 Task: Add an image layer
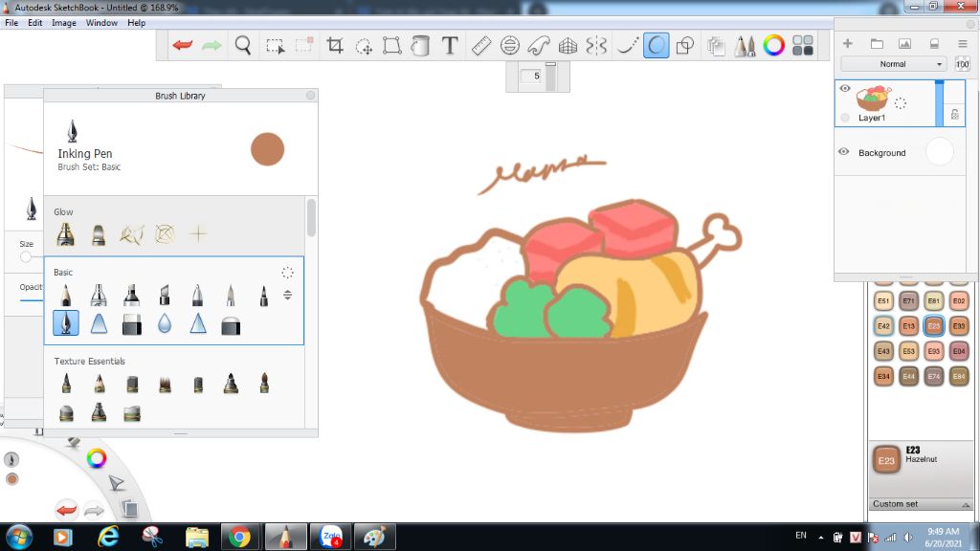[904, 43]
